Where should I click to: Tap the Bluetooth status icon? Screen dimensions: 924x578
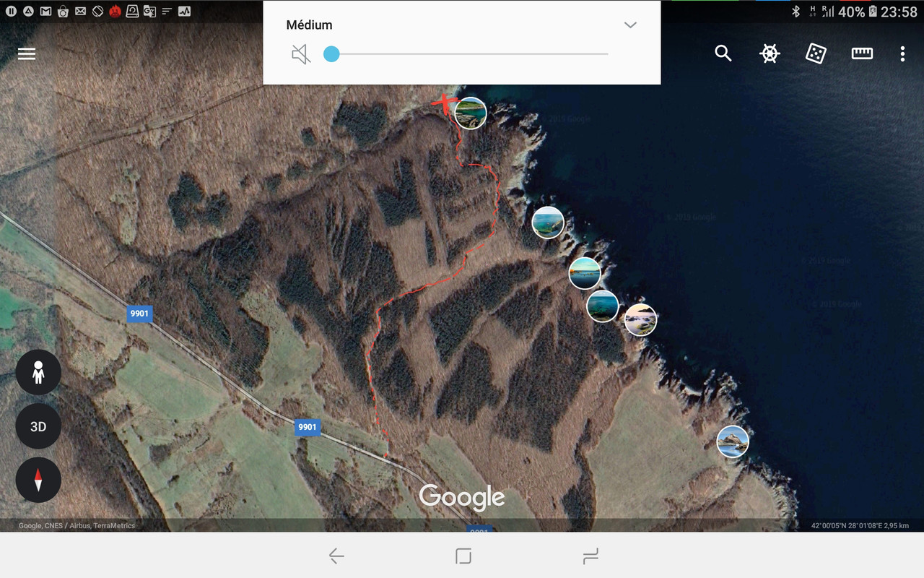797,12
